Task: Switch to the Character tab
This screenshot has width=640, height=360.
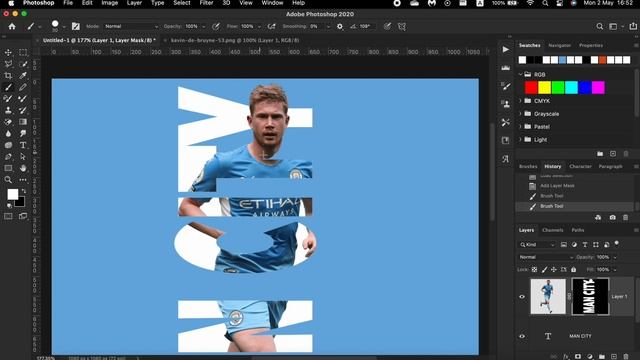Action: coord(580,167)
